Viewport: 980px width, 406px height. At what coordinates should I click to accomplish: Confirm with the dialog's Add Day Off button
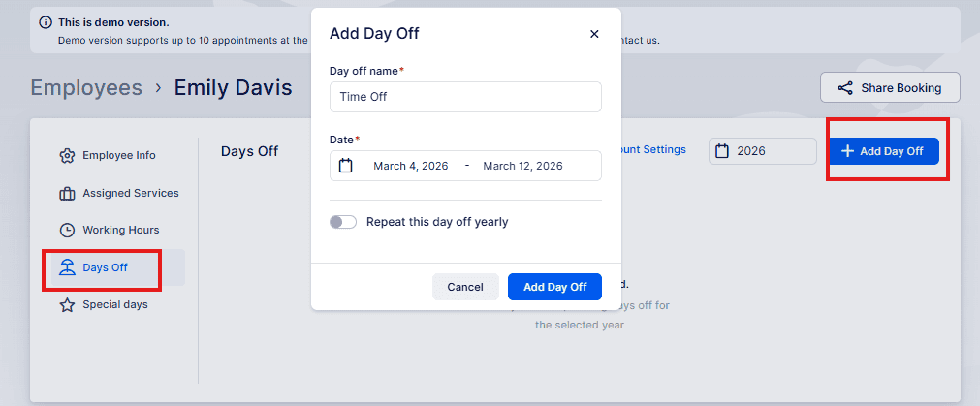coord(555,287)
